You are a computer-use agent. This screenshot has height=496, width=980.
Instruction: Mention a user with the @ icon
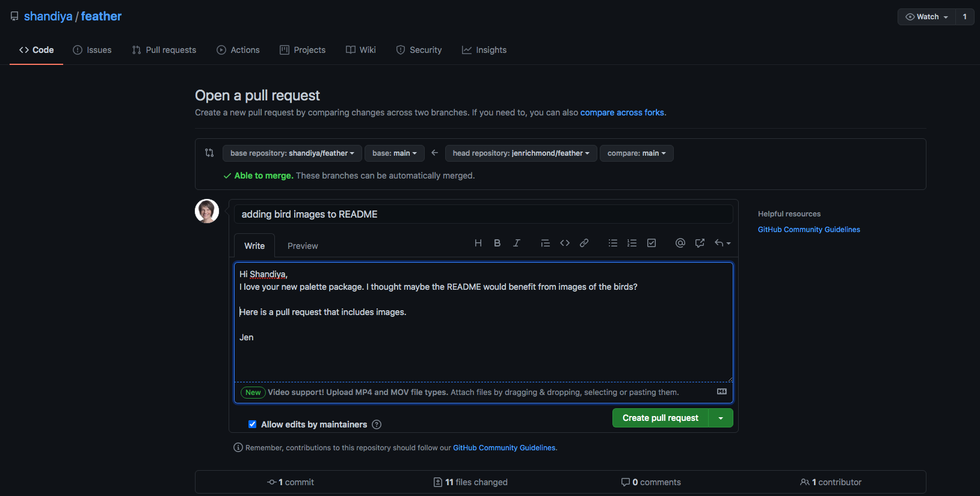click(680, 243)
